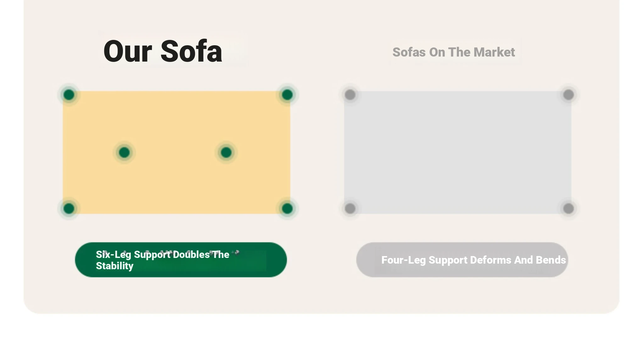This screenshot has width=644, height=361.
Task: Click the word "Stability" in green pill
Action: tap(114, 266)
